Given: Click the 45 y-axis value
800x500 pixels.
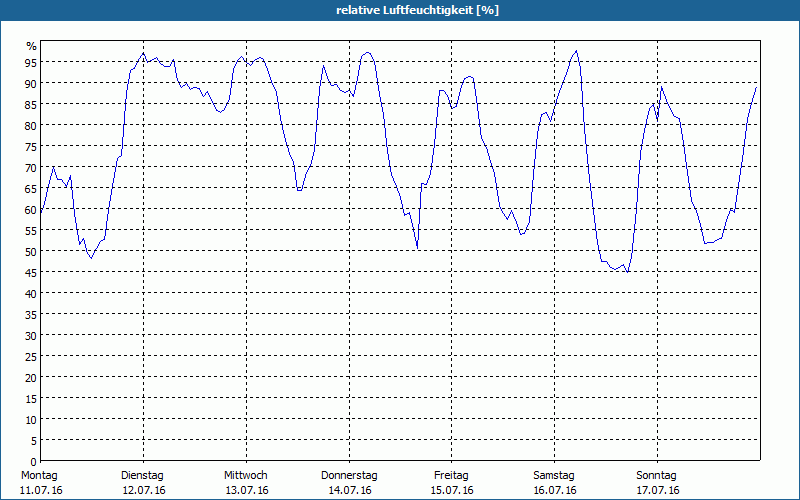Looking at the screenshot, I should click(x=31, y=273).
